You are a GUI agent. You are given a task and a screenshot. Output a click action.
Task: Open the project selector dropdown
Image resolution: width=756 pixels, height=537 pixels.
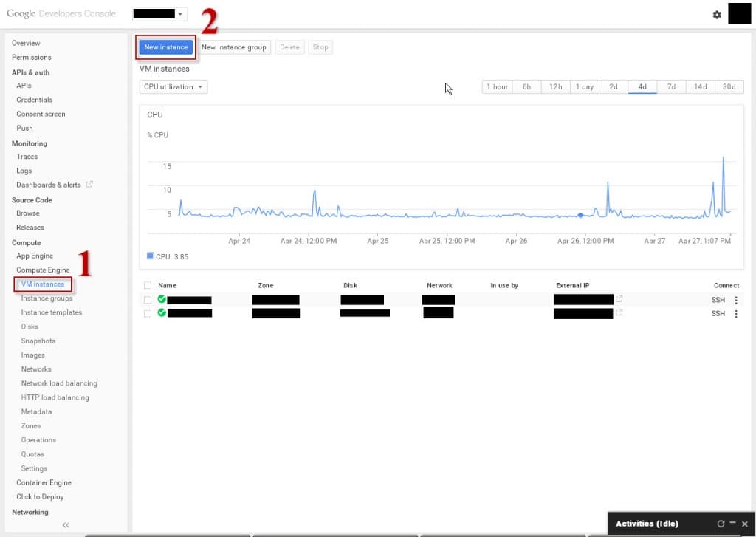[x=159, y=14]
